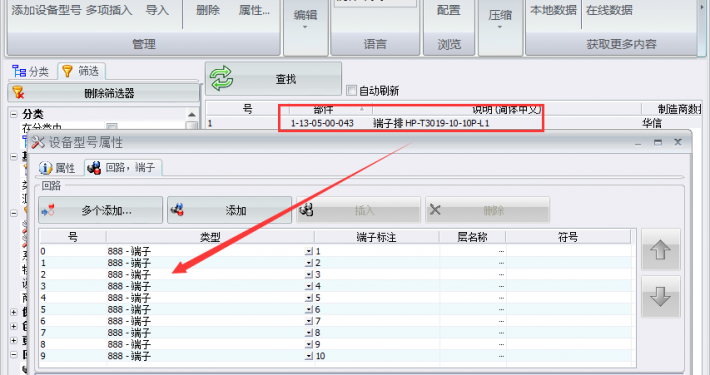
Task: Open the type dropdown for circuit row 4
Action: click(309, 298)
